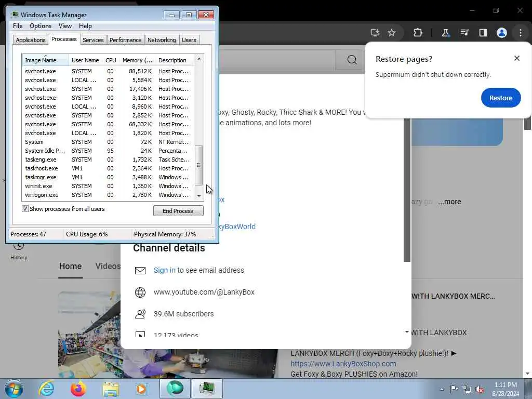
Task: Select the System process row
Action: [x=108, y=142]
